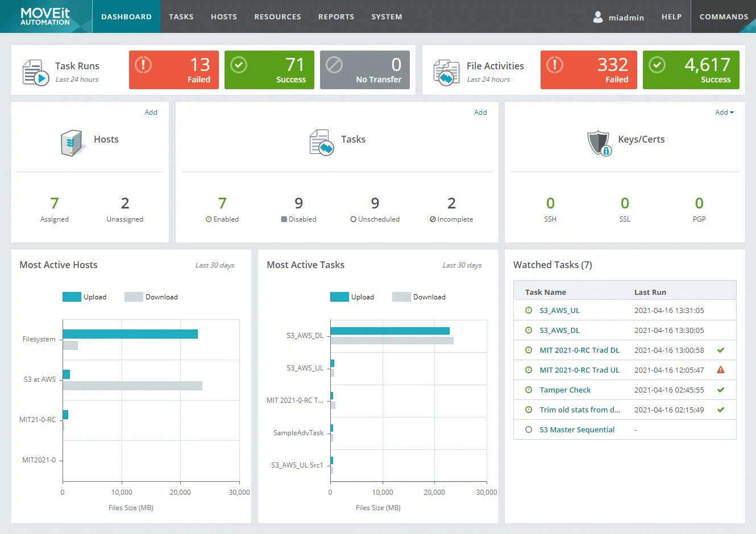Click the Keys/Certs shield icon

[x=599, y=143]
